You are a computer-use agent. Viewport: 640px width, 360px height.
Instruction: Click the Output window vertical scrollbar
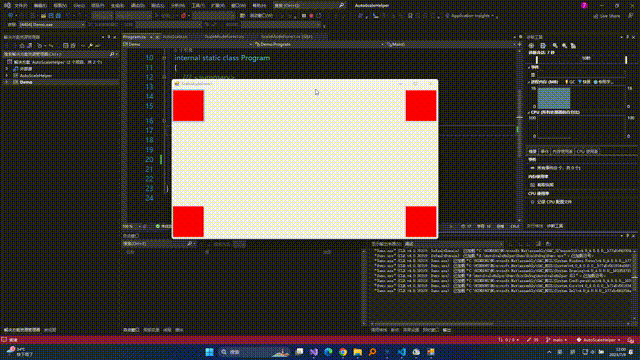634,286
